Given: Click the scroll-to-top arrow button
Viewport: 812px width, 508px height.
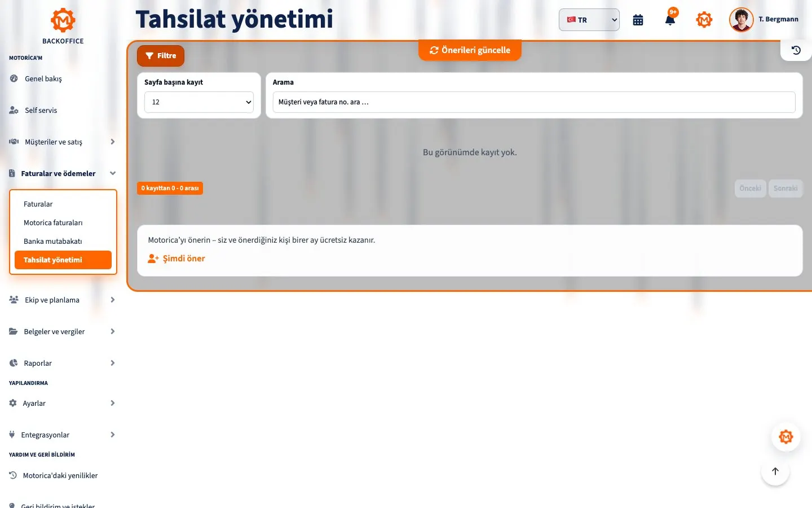Looking at the screenshot, I should (x=775, y=471).
